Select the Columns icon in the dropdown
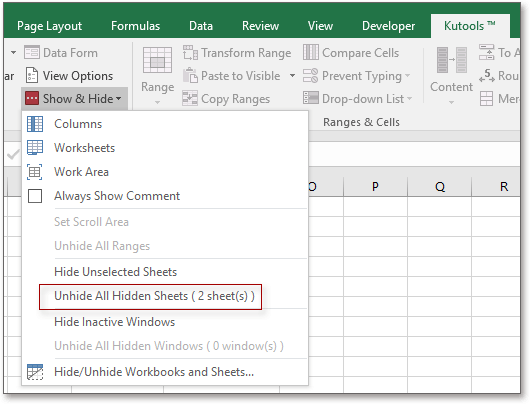The height and width of the screenshot is (404, 530). tap(35, 124)
